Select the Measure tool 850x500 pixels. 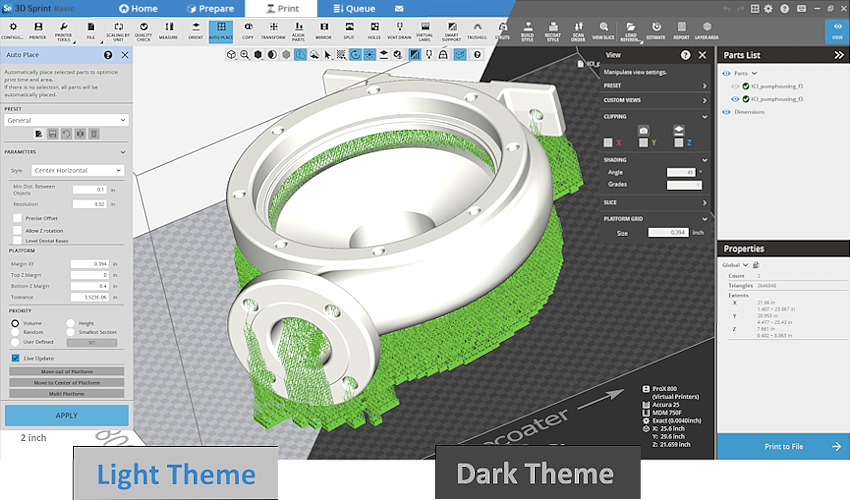pos(168,32)
